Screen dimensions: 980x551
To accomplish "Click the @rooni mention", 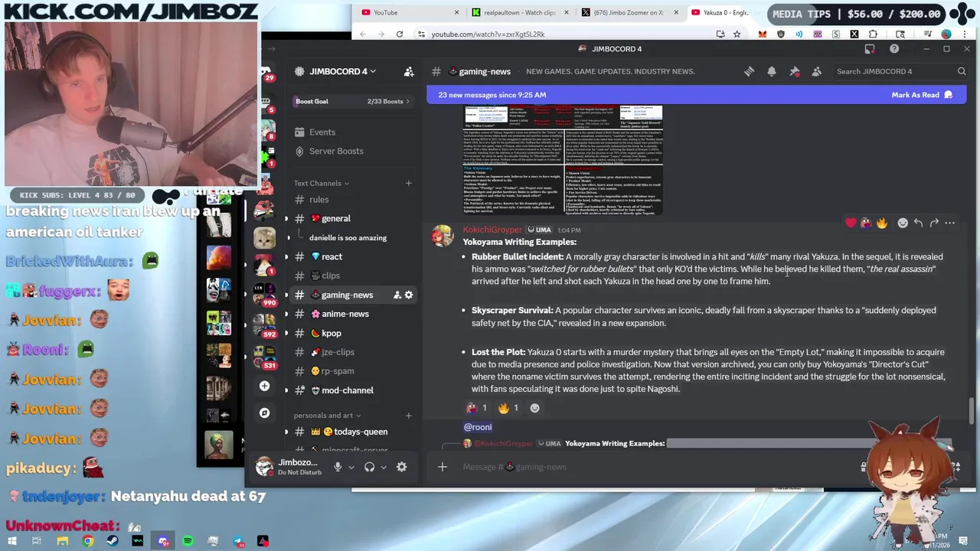I will (478, 427).
